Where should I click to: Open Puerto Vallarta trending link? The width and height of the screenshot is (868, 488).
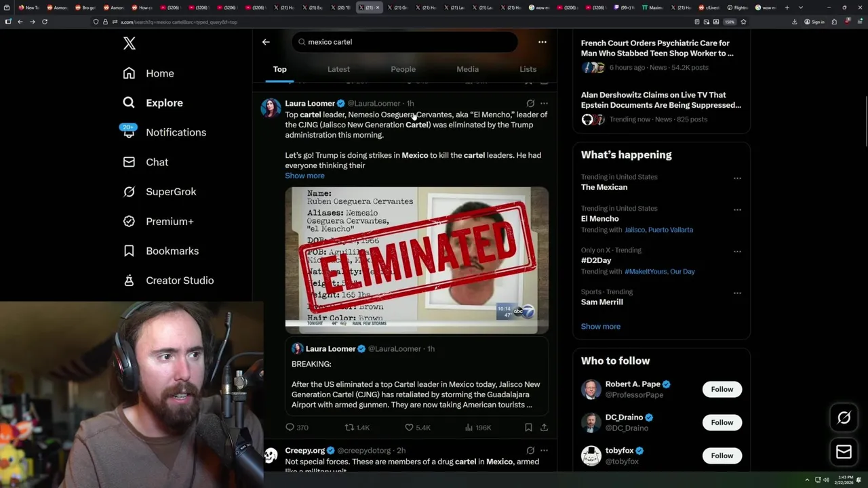point(670,230)
